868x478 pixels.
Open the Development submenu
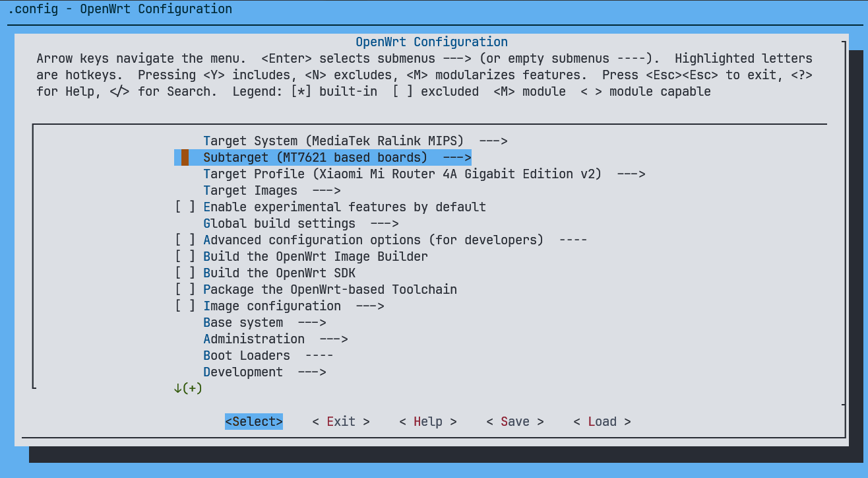[264, 372]
